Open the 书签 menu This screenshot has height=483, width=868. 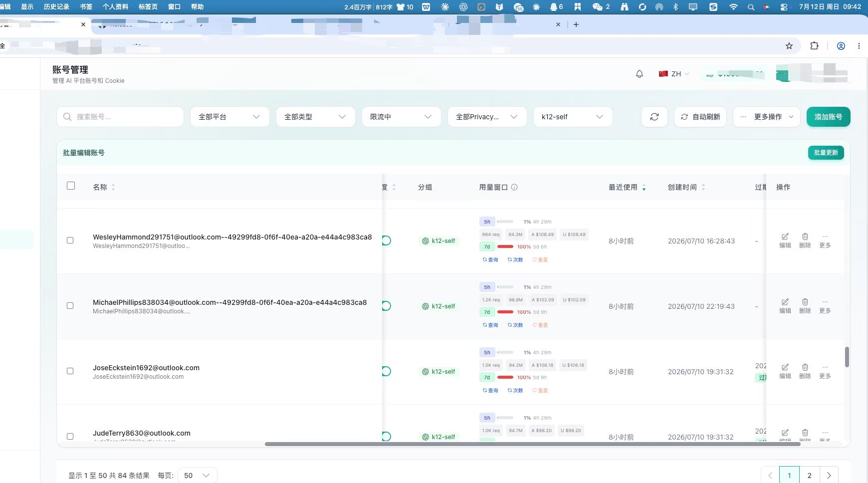(86, 7)
